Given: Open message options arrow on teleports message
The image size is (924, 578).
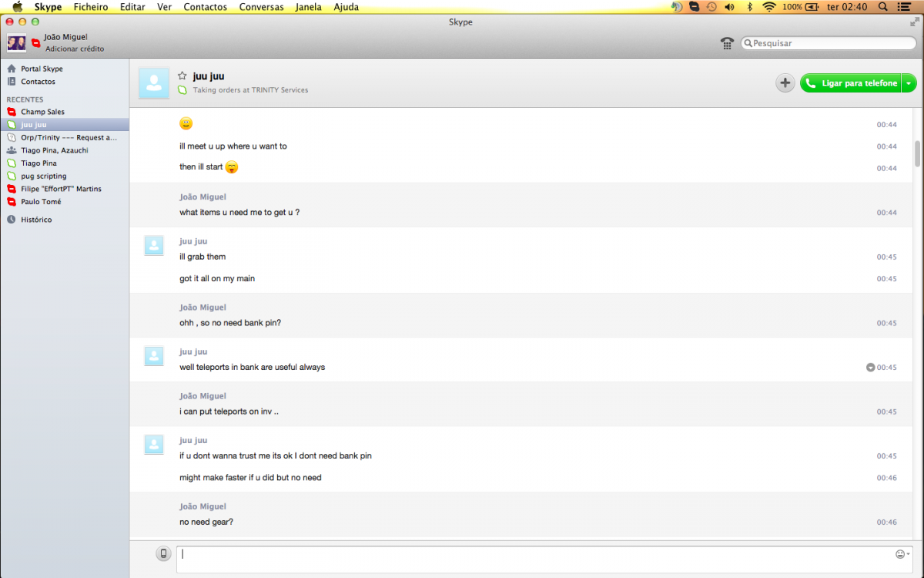Looking at the screenshot, I should (x=870, y=368).
